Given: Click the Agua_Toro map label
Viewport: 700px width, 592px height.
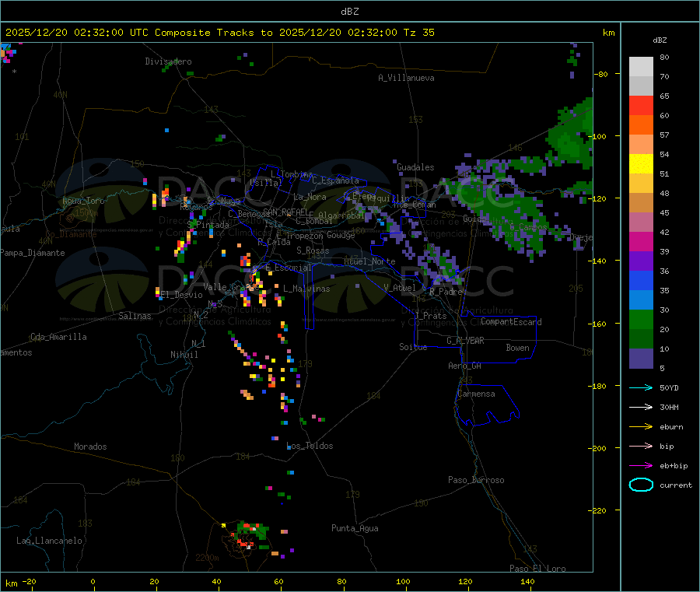Looking at the screenshot, I should pos(83,201).
